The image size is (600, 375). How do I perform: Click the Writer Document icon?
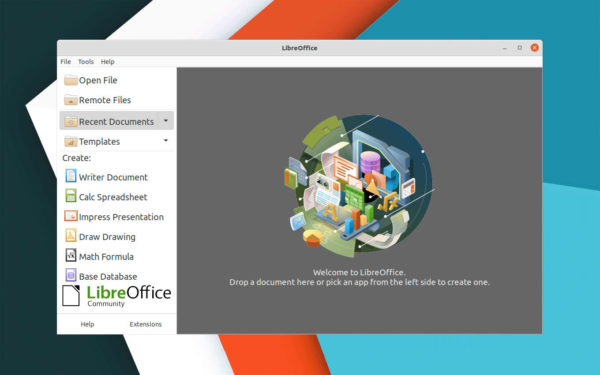71,176
